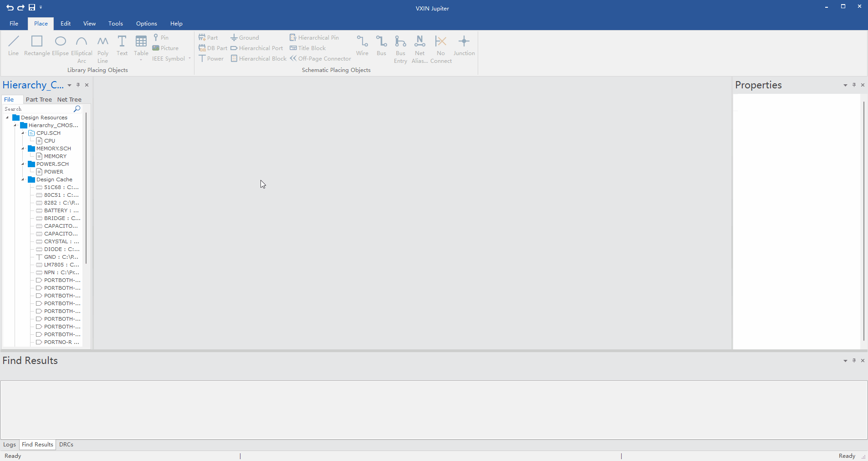Screen dimensions: 868x461
Task: Open the IEEE Symbol dropdown
Action: [x=171, y=58]
